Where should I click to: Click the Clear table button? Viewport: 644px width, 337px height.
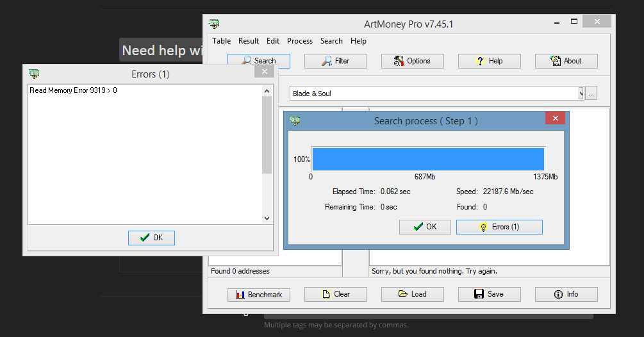pyautogui.click(x=335, y=295)
